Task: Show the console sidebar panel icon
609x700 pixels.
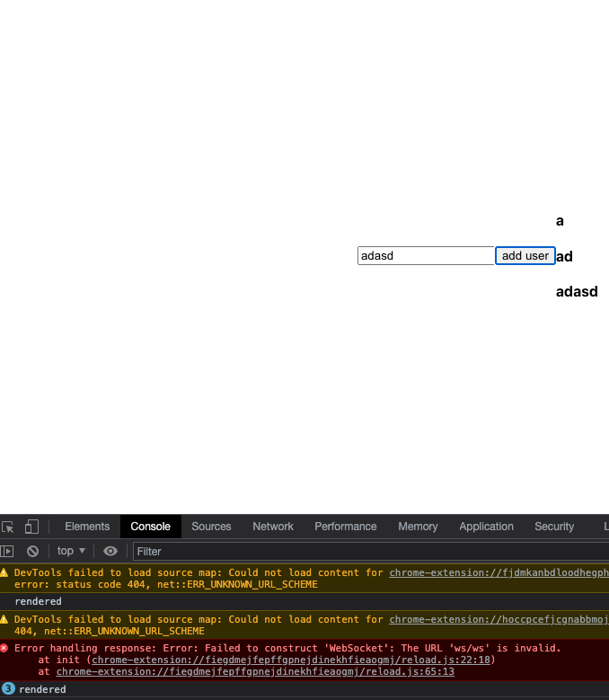Action: [6, 552]
